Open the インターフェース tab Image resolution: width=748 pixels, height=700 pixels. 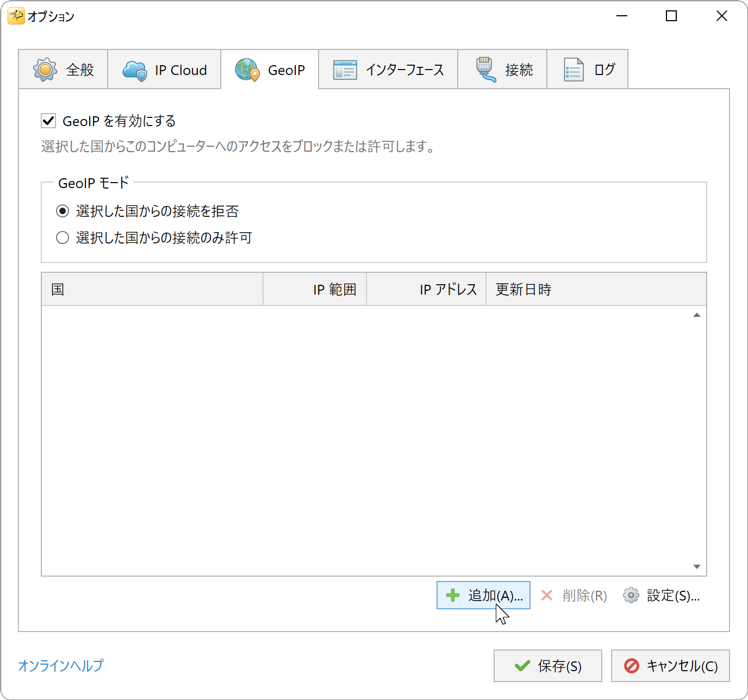coord(388,70)
